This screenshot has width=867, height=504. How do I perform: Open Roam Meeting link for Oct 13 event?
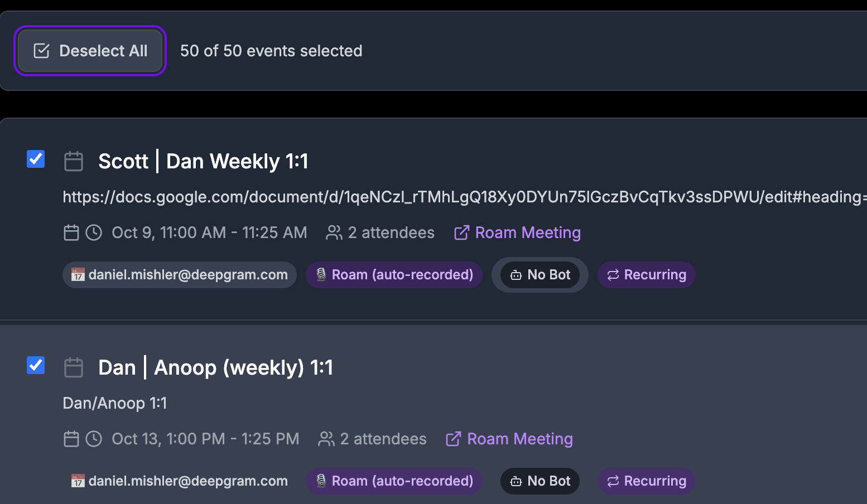(x=510, y=439)
